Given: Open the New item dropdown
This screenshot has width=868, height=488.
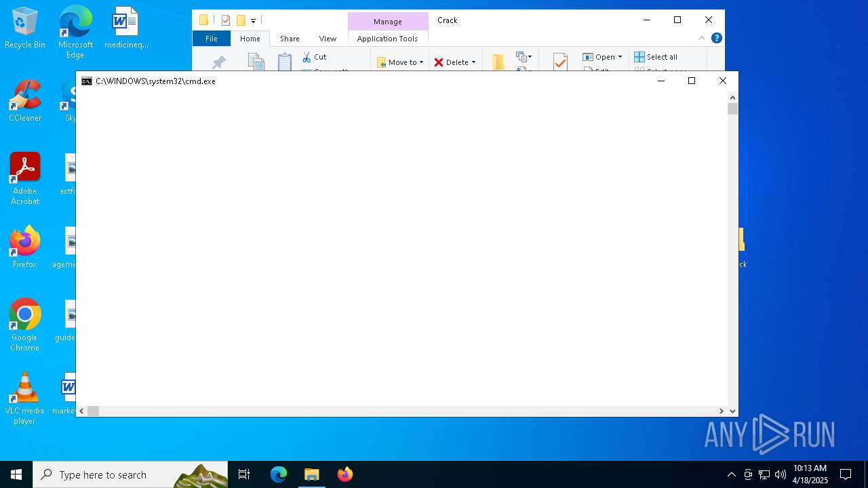Looking at the screenshot, I should [x=524, y=57].
